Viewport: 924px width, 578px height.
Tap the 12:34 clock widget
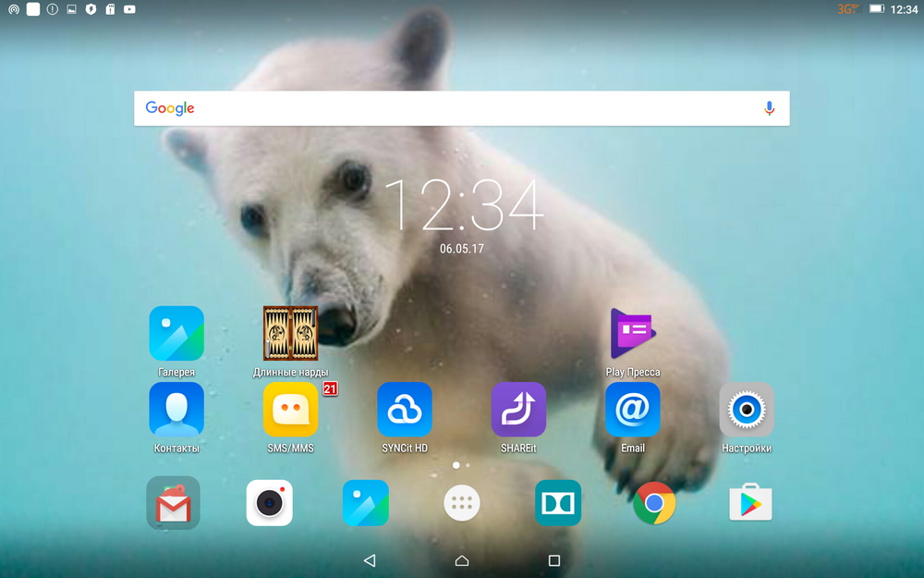[x=462, y=205]
